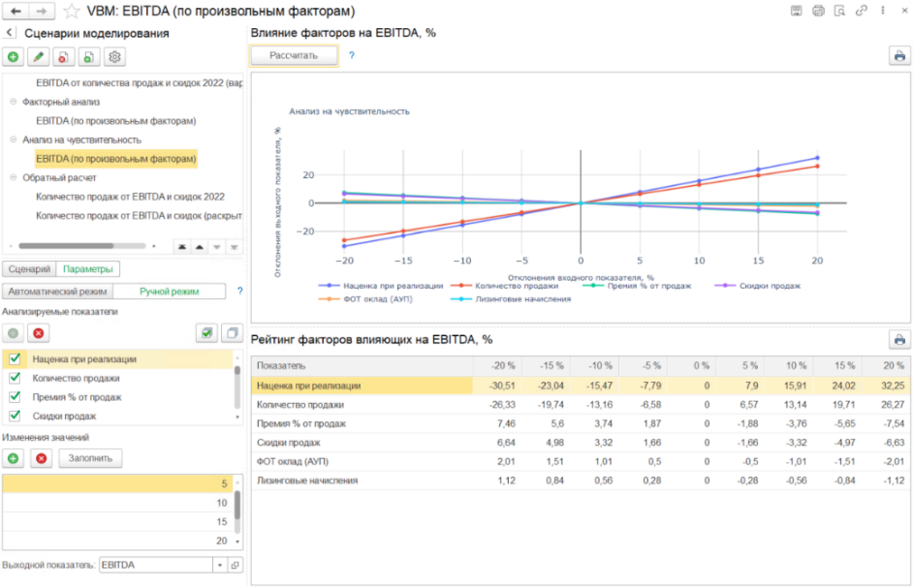Toggle the Количество продажи checkbox
This screenshot has width=914, height=588.
[15, 378]
